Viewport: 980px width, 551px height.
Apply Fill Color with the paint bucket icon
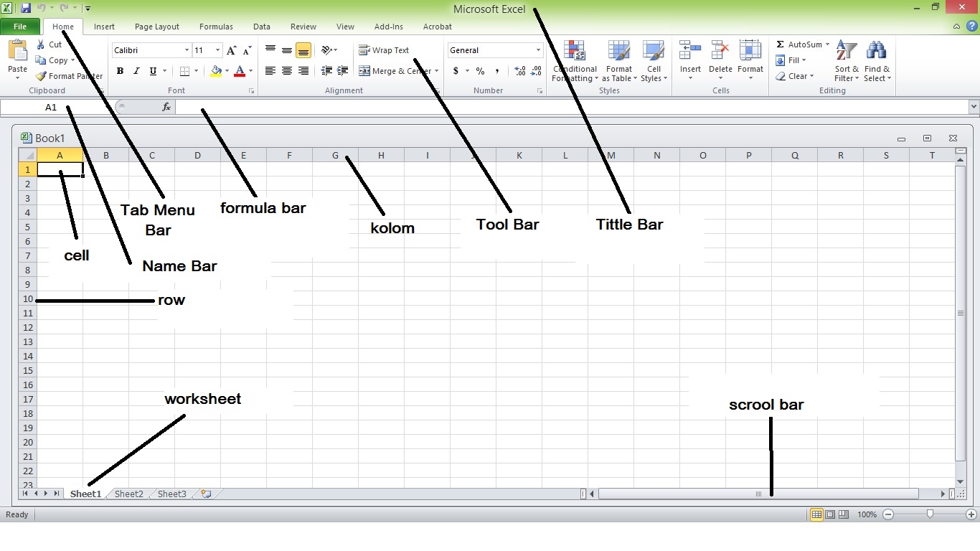216,71
